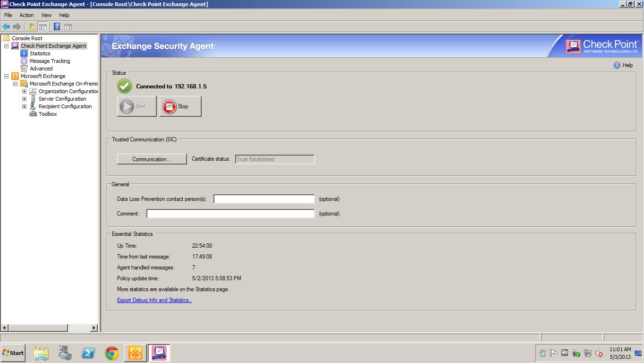The width and height of the screenshot is (644, 363).
Task: Click the tree pane horizontal scrollbar right arrow
Action: [x=93, y=328]
